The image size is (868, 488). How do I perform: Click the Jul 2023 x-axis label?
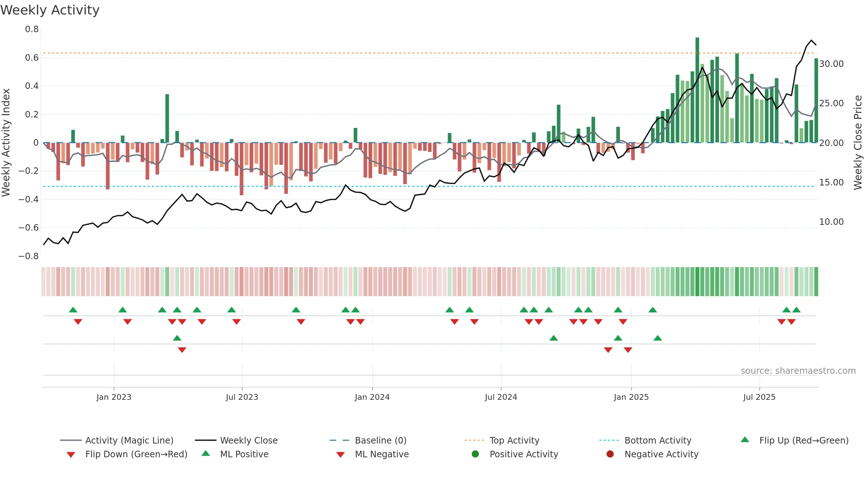242,397
